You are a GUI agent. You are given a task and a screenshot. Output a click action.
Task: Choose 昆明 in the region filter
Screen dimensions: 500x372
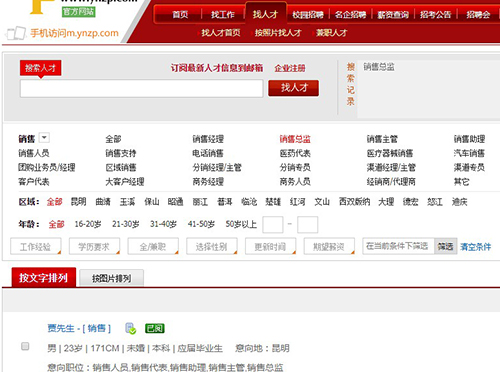click(79, 202)
